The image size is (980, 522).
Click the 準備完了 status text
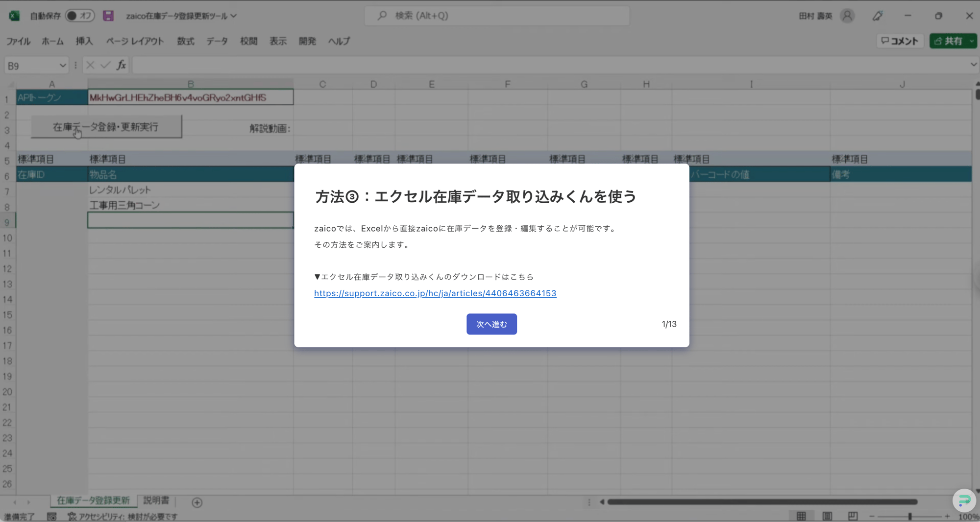coord(20,517)
